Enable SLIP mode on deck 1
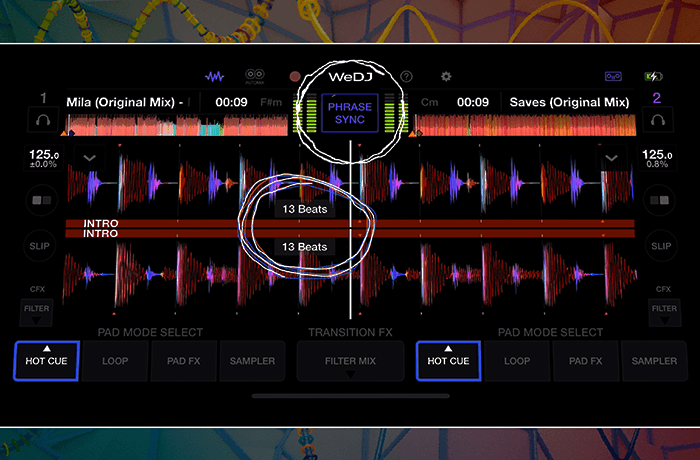The image size is (700, 460). point(39,246)
